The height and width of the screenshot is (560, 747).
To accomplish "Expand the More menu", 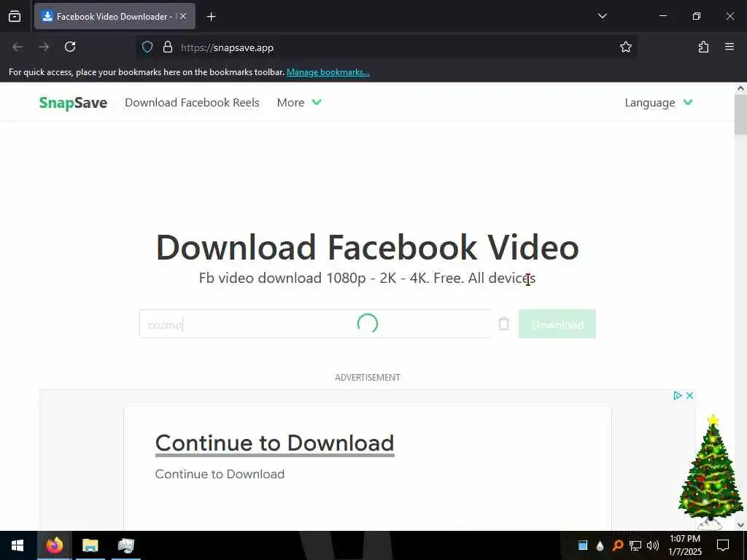I will click(x=299, y=102).
